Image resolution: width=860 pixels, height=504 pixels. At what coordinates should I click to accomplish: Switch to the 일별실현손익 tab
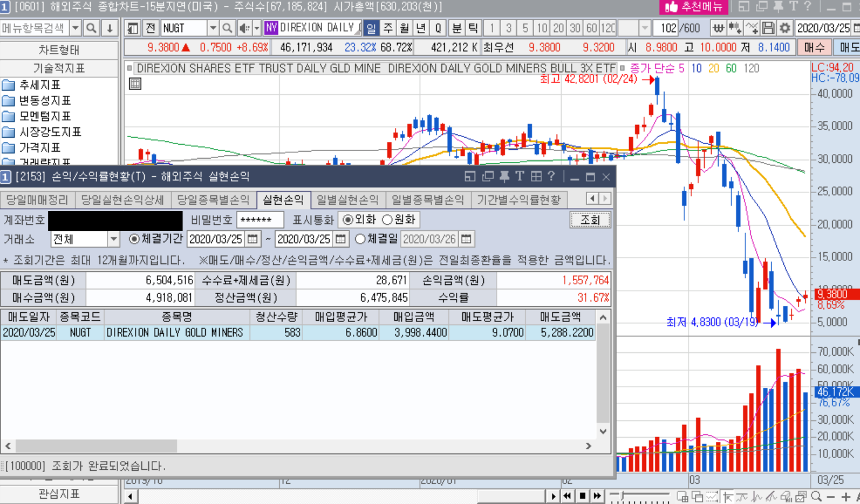coord(347,200)
